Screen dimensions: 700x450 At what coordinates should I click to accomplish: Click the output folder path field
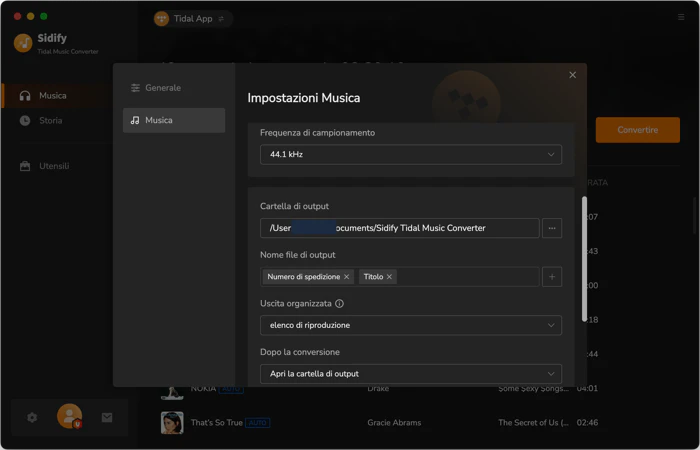400,228
